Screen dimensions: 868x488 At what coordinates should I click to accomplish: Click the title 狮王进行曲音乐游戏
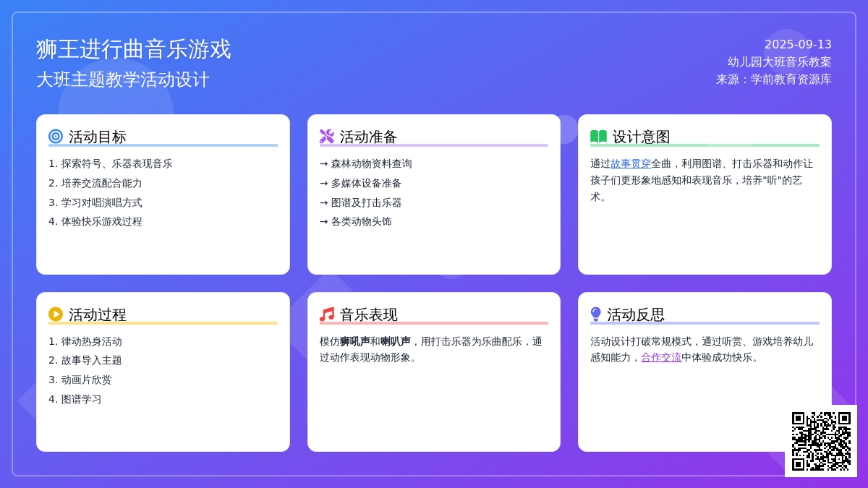(134, 49)
